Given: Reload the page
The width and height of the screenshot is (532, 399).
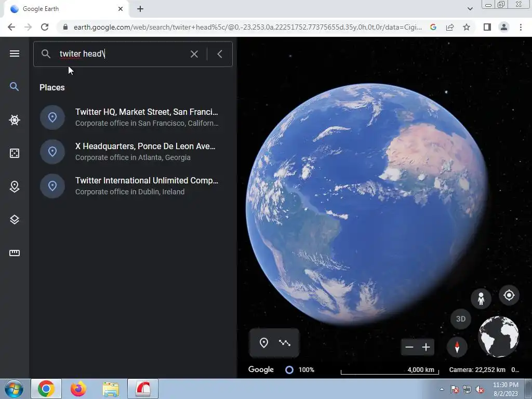Looking at the screenshot, I should tap(45, 27).
